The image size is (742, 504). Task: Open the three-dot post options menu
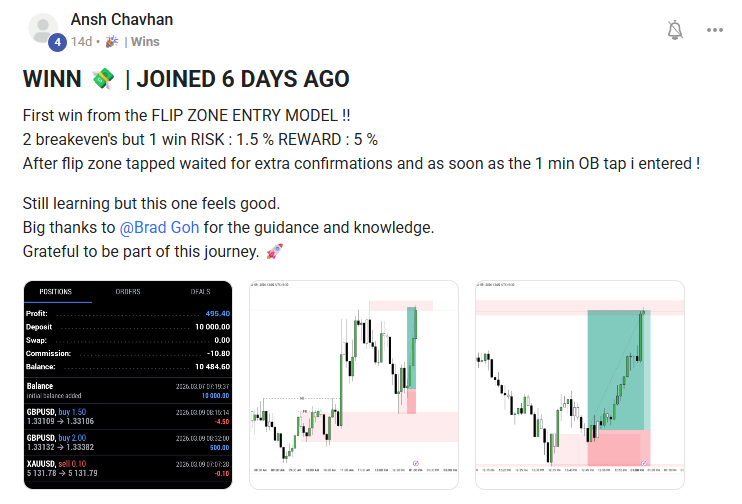tap(715, 30)
